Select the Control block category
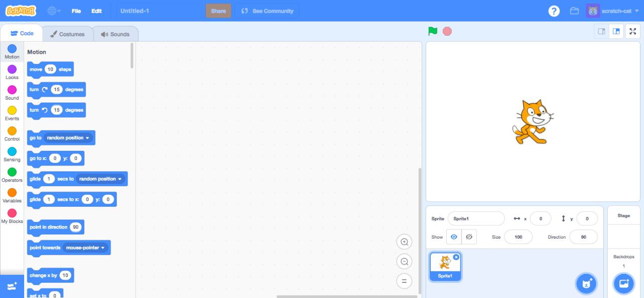Screen dimensions: 644x298 click(12, 134)
